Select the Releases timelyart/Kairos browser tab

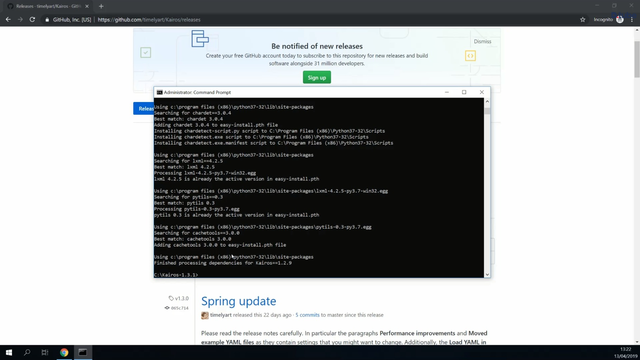pyautogui.click(x=48, y=6)
